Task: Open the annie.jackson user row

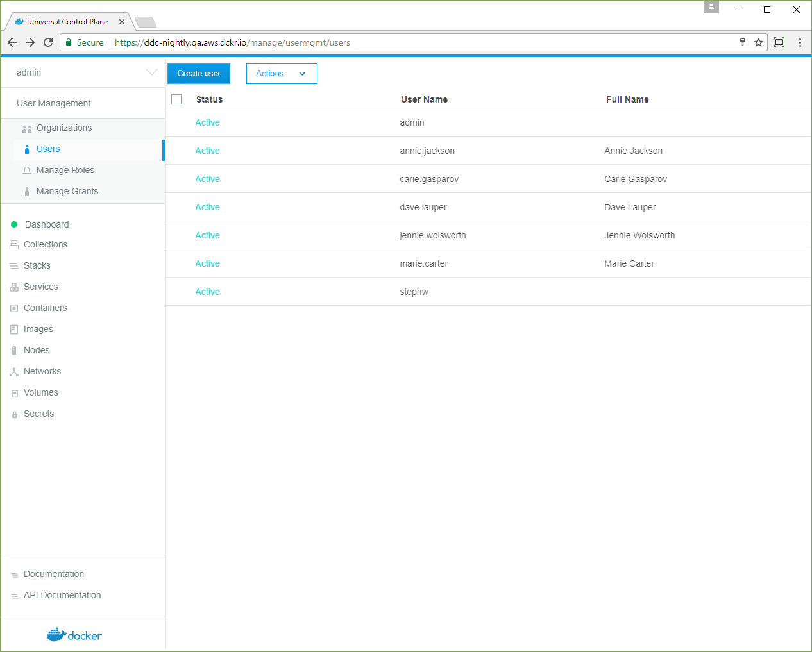Action: 427,151
